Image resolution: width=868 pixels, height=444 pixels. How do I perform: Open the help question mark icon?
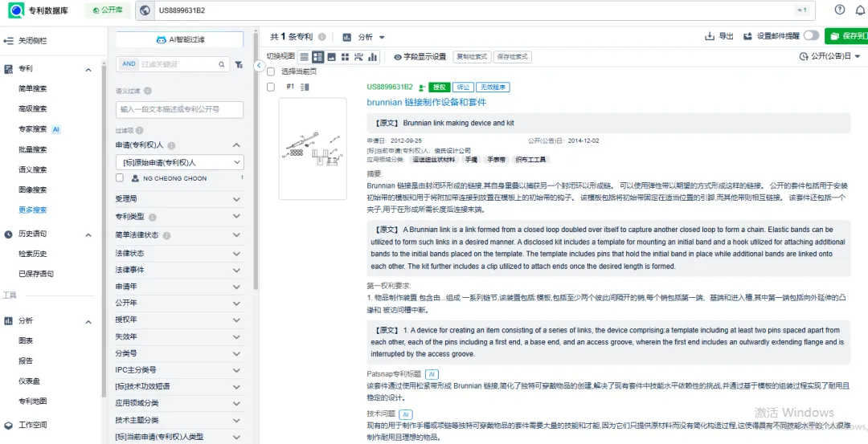[840, 10]
